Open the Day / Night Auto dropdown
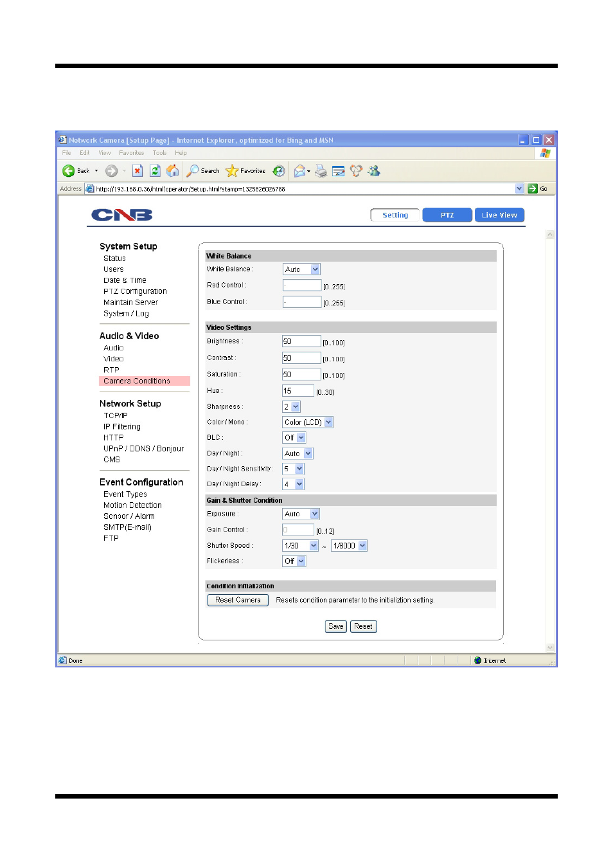Viewport: 613px width, 868px height. click(298, 454)
